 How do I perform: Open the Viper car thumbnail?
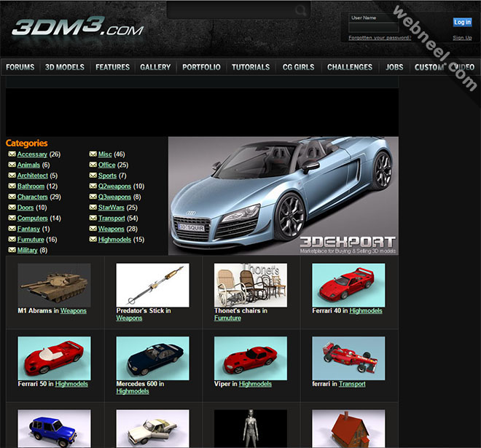(251, 358)
